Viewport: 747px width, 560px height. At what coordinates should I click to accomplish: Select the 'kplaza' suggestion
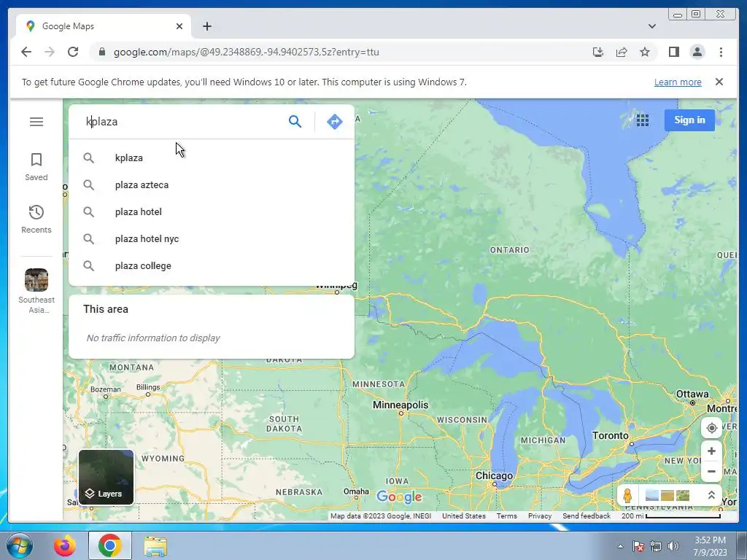click(212, 157)
